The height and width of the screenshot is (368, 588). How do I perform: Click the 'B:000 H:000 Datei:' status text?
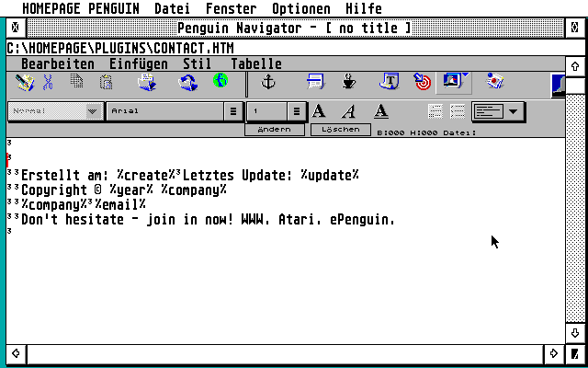[426, 132]
